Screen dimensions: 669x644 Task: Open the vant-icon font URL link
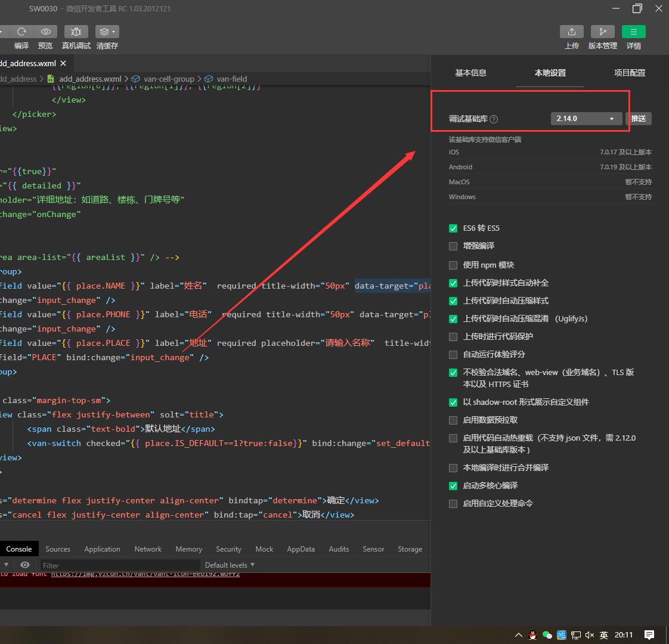click(x=145, y=574)
